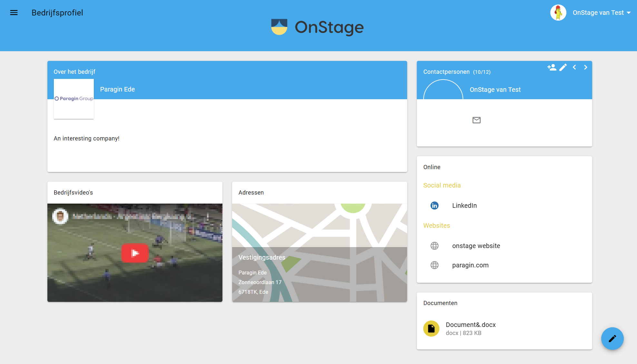This screenshot has width=637, height=364.
Task: Click the Websites heading
Action: [436, 225]
